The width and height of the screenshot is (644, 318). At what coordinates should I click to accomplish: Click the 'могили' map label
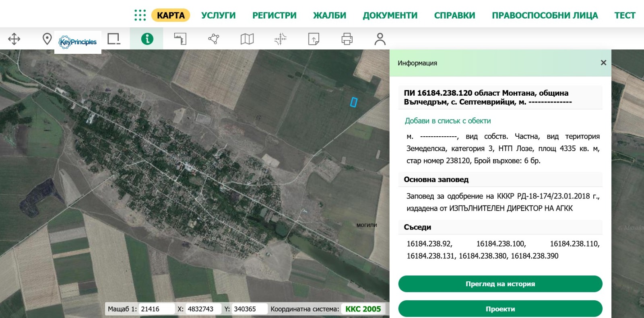click(367, 225)
